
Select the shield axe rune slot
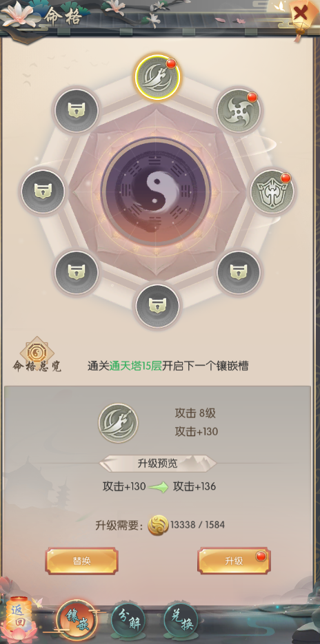pyautogui.click(x=272, y=191)
